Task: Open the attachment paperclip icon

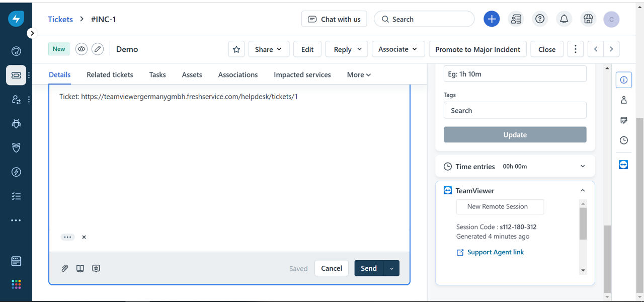Action: point(65,268)
